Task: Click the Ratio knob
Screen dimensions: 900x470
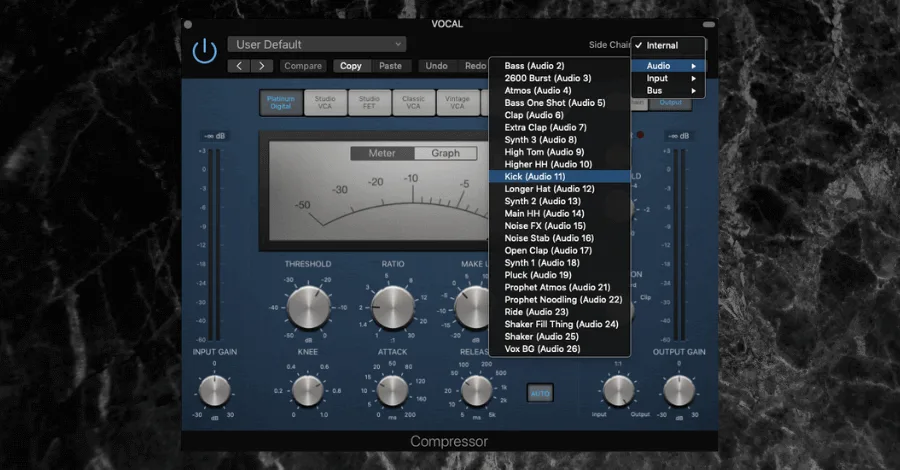Action: pos(393,308)
